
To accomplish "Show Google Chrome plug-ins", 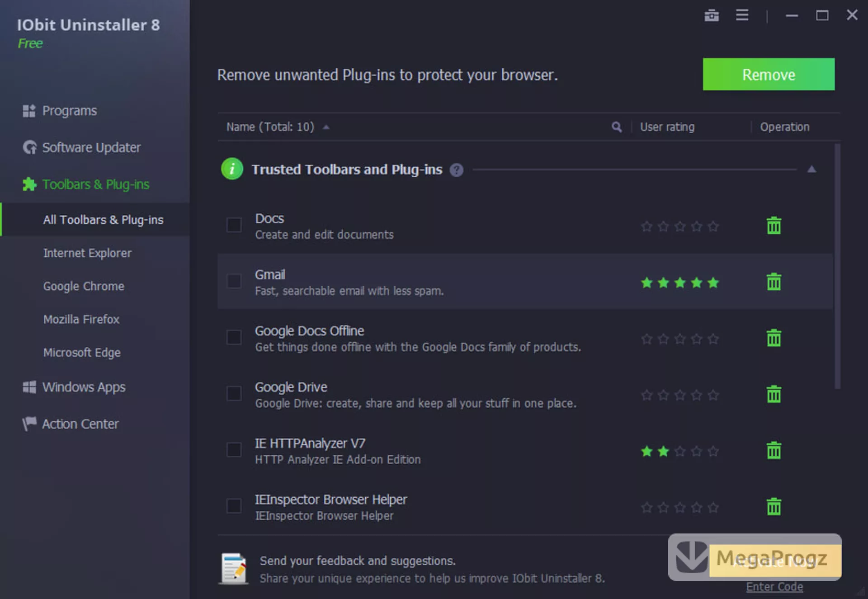I will [x=84, y=286].
